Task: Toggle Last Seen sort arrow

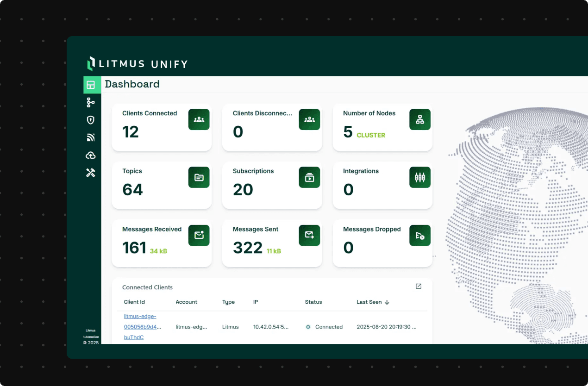Action: click(x=387, y=302)
